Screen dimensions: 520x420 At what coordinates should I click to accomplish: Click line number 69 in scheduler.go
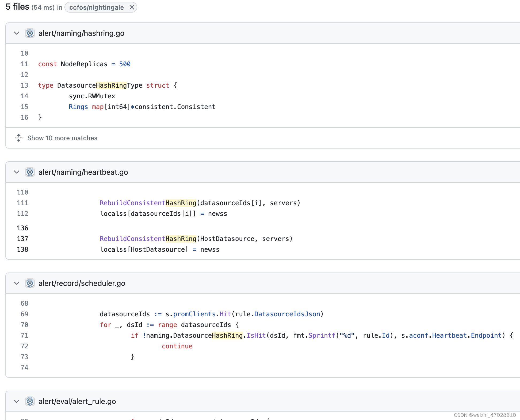(x=24, y=314)
